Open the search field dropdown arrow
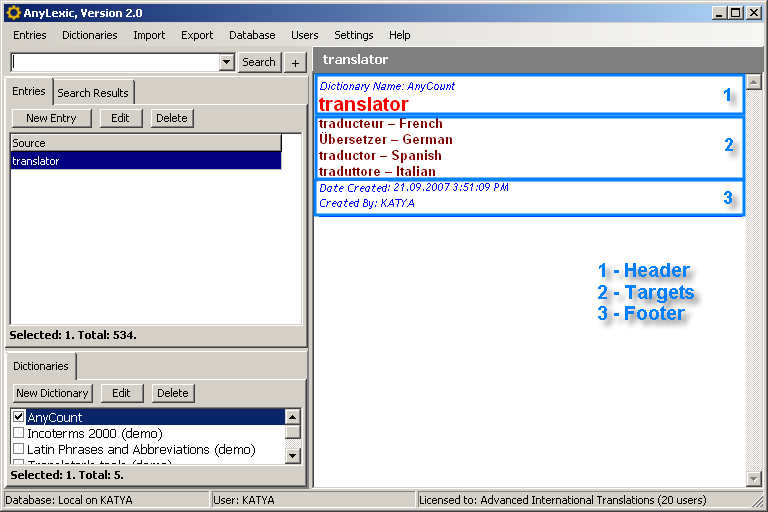The image size is (768, 512). pos(226,62)
